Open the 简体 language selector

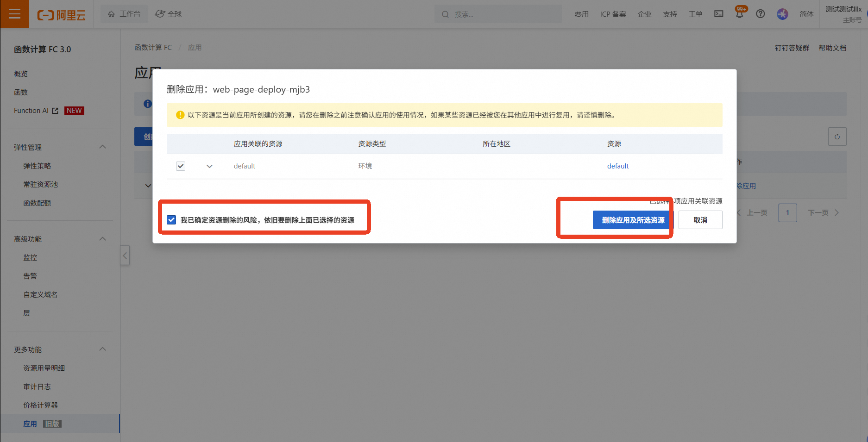tap(806, 14)
